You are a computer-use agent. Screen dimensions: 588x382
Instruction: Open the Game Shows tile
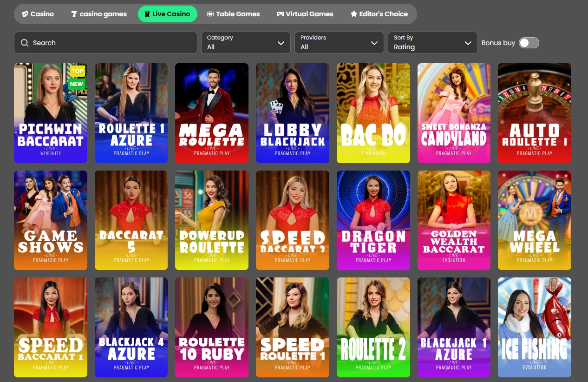click(x=51, y=220)
